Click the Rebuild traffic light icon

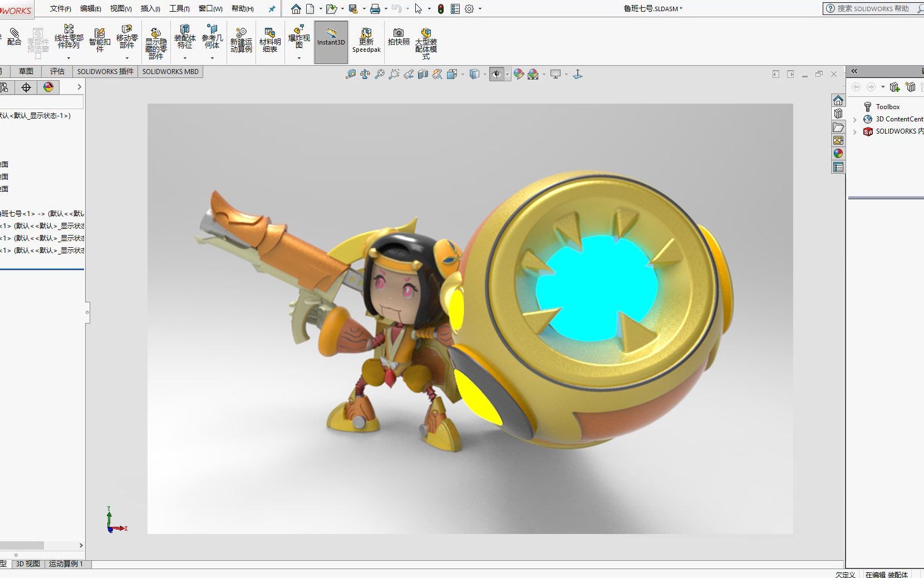(x=441, y=9)
